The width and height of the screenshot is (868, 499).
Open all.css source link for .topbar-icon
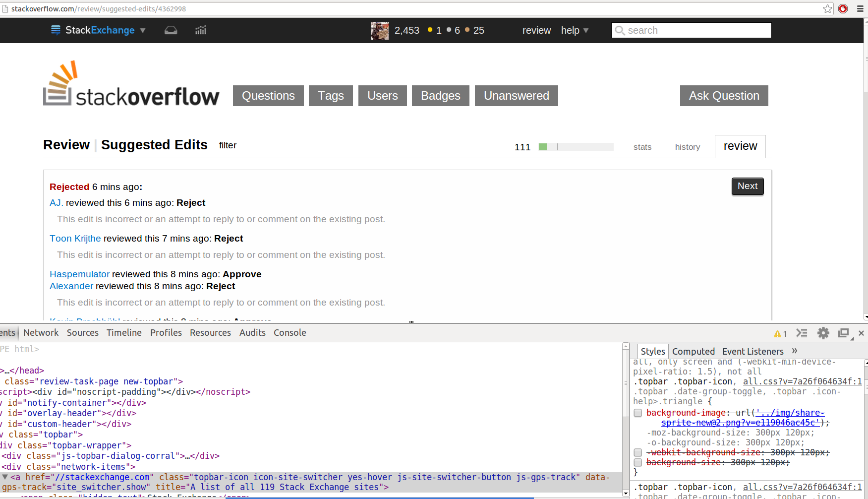[803, 381]
